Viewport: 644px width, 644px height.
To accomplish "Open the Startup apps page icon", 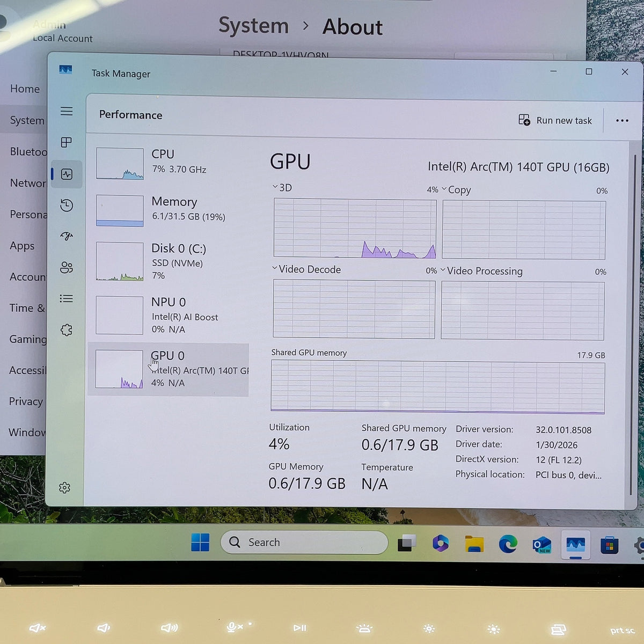I will pos(67,236).
